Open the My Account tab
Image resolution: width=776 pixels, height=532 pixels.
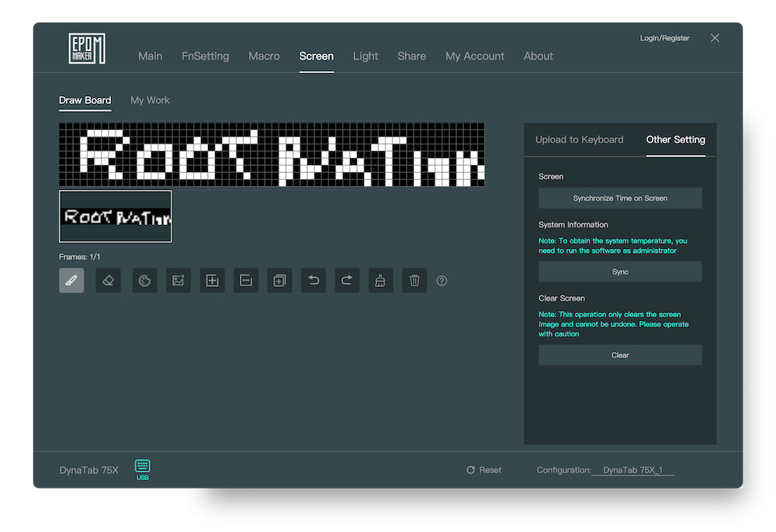point(475,57)
